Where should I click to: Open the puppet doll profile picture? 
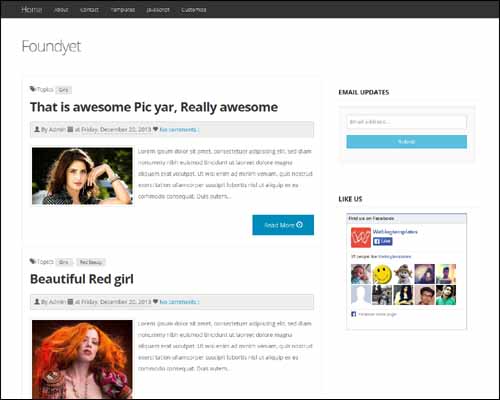[x=403, y=274]
